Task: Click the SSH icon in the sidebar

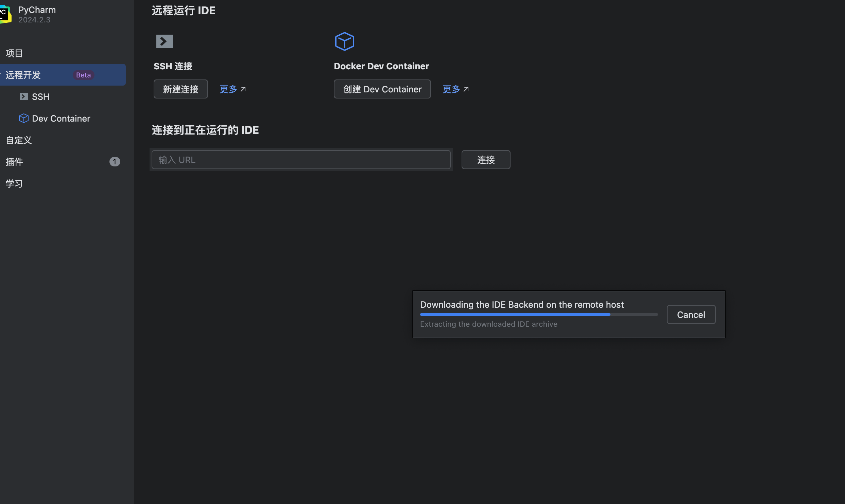Action: (x=23, y=97)
